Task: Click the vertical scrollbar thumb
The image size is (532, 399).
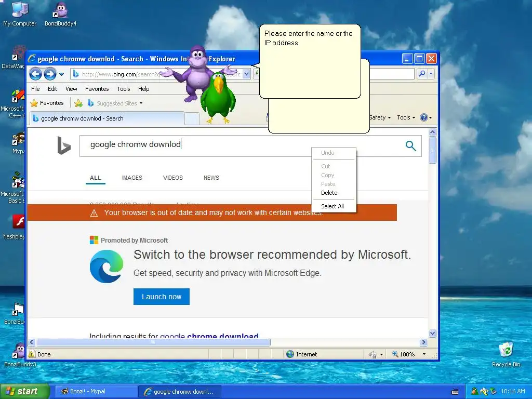Action: click(432, 150)
